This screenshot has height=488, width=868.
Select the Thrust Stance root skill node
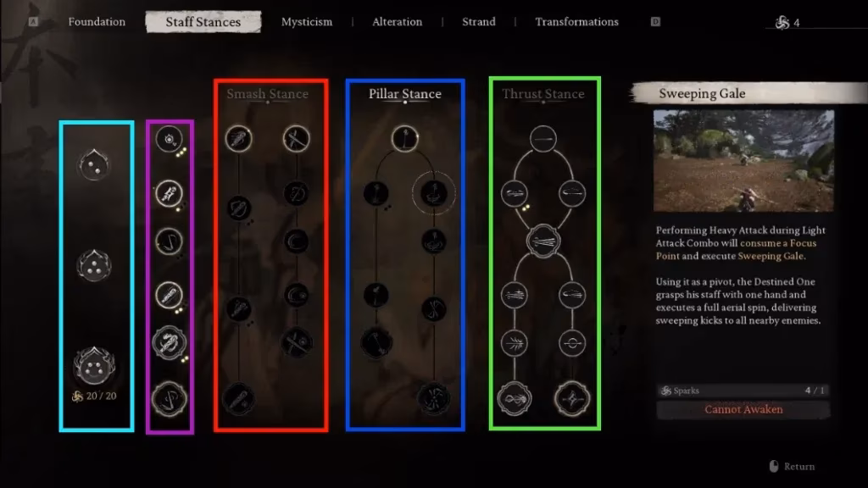coord(542,140)
